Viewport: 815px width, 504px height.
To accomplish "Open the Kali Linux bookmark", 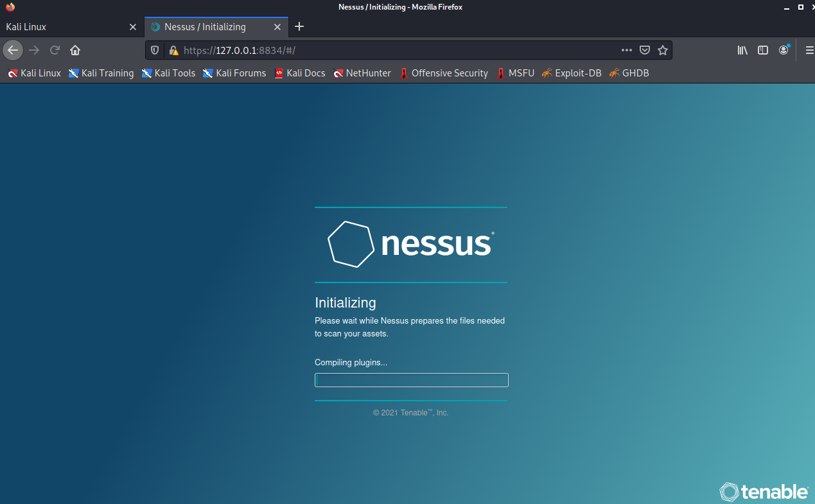I will coord(34,73).
